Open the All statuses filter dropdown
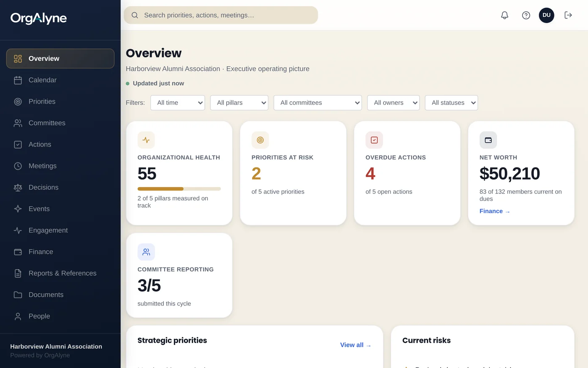 click(x=451, y=103)
